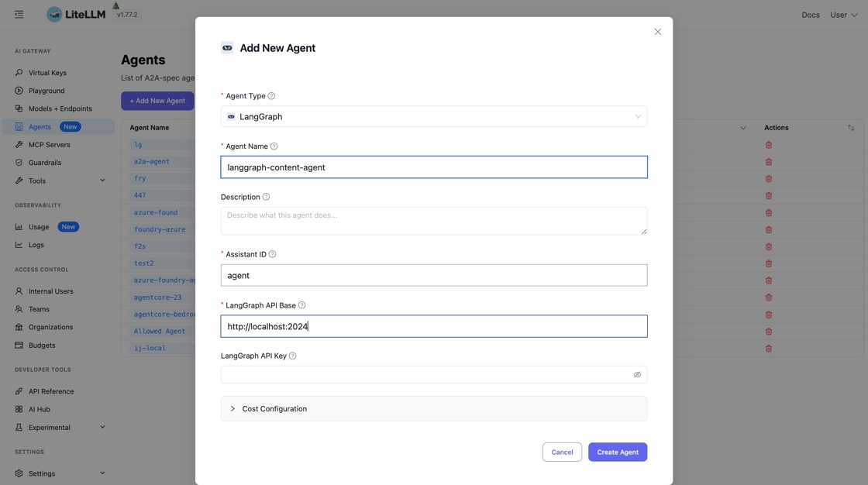Open the test2 agent entry
Screen dimensions: 868x485
click(144, 263)
